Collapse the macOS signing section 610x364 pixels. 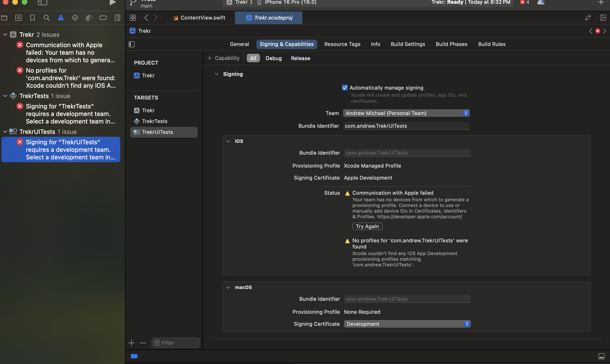click(228, 287)
